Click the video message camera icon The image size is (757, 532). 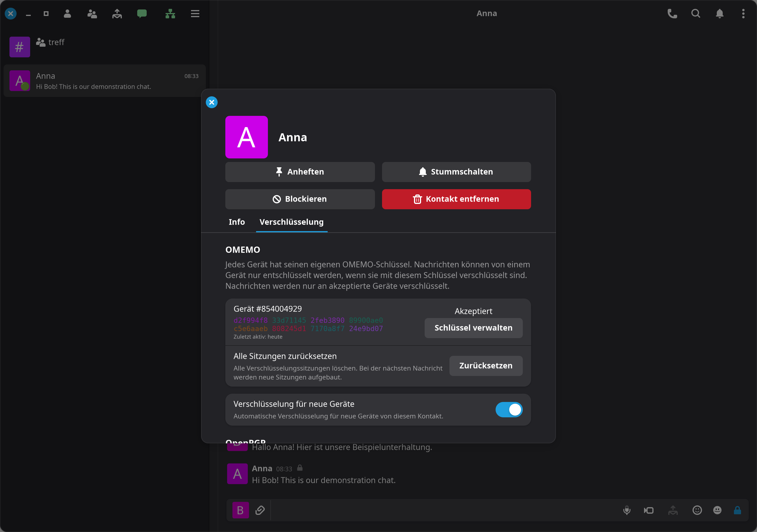pos(648,510)
